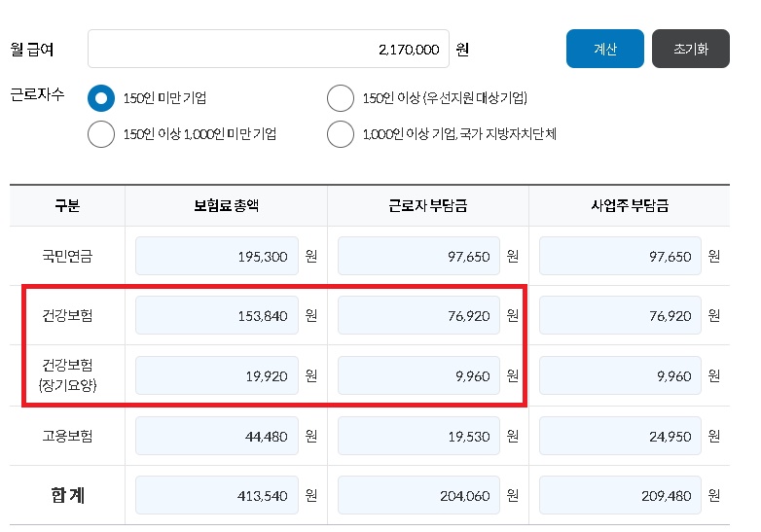The width and height of the screenshot is (761, 532).
Task: Click 국민연금 사업주 부담금 field
Action: click(x=619, y=257)
